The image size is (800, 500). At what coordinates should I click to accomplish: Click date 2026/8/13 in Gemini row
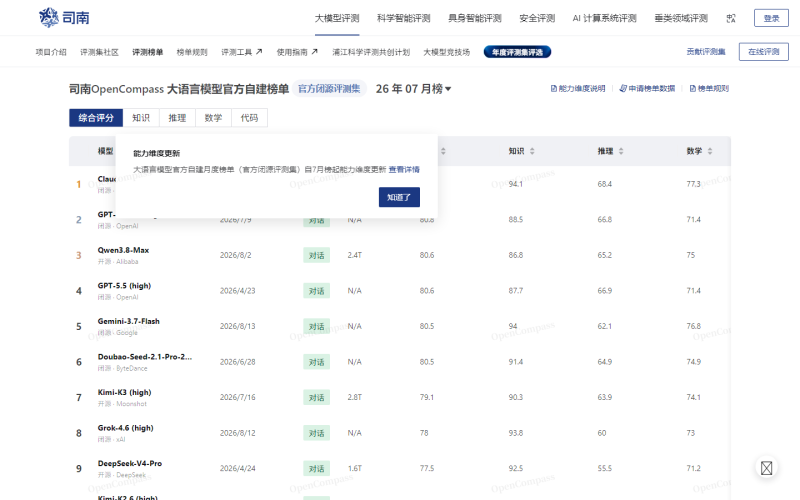237,326
